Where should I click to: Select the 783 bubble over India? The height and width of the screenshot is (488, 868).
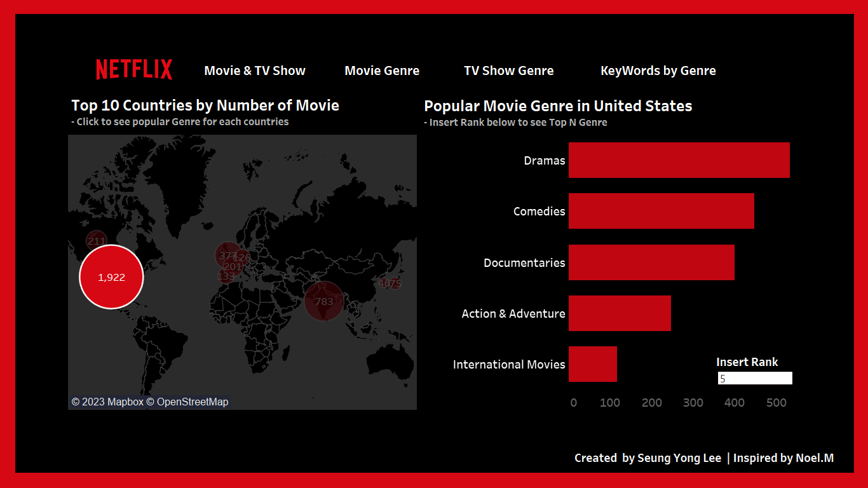pos(324,301)
